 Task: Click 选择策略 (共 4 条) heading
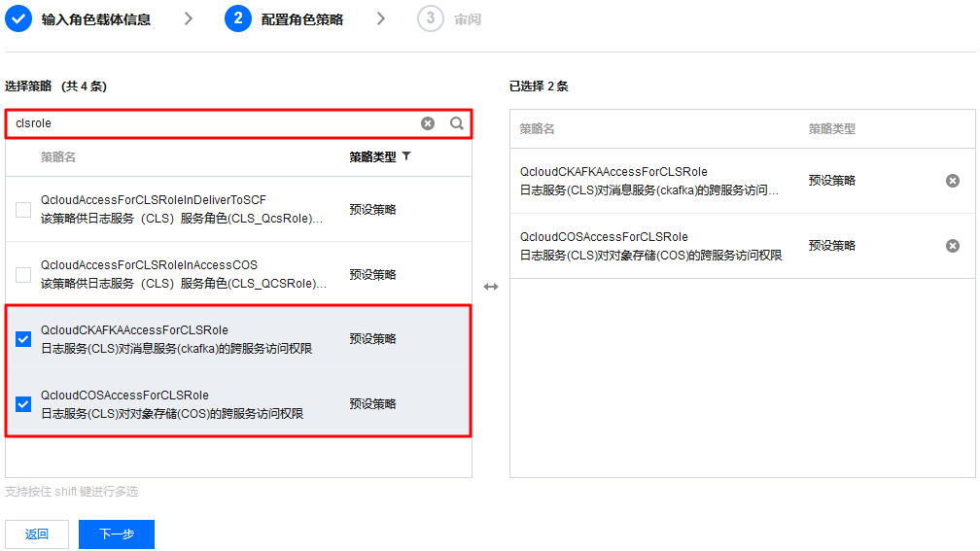(x=55, y=86)
